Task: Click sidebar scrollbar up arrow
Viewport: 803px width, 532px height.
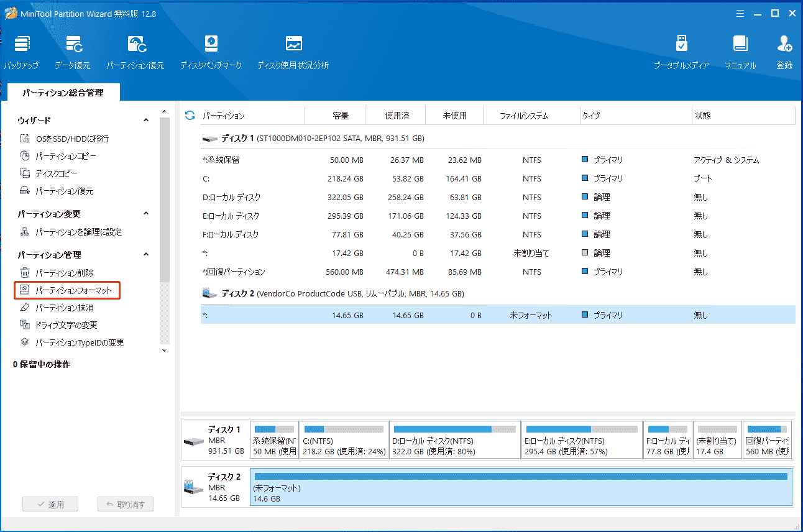Action: (x=165, y=112)
